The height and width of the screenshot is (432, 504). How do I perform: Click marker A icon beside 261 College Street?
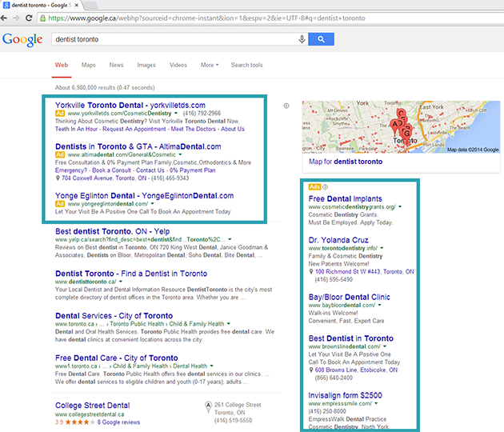pyautogui.click(x=208, y=407)
